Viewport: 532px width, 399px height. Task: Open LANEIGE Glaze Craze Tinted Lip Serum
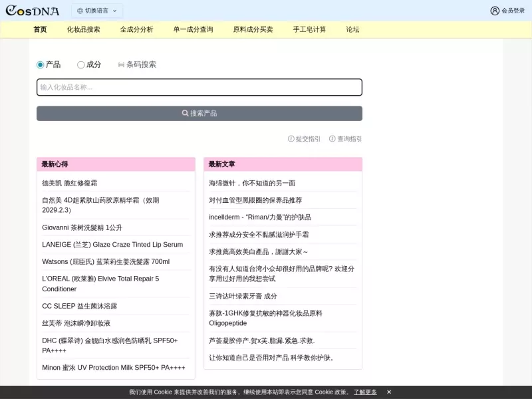coord(112,245)
